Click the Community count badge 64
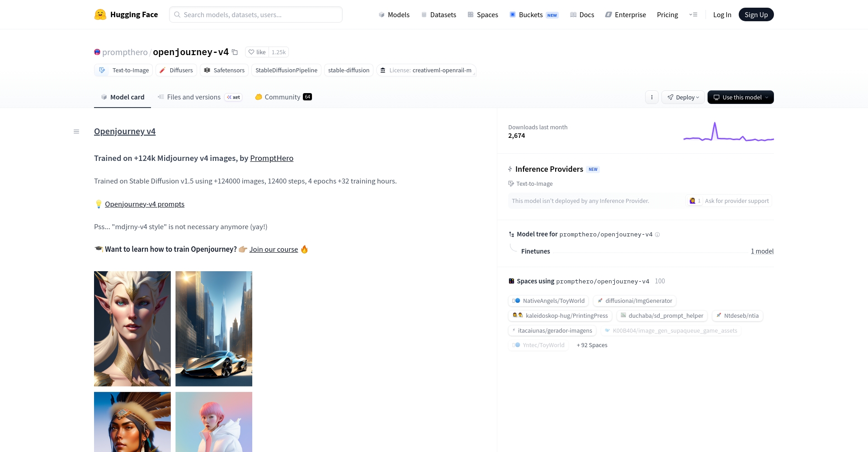 [x=307, y=97]
